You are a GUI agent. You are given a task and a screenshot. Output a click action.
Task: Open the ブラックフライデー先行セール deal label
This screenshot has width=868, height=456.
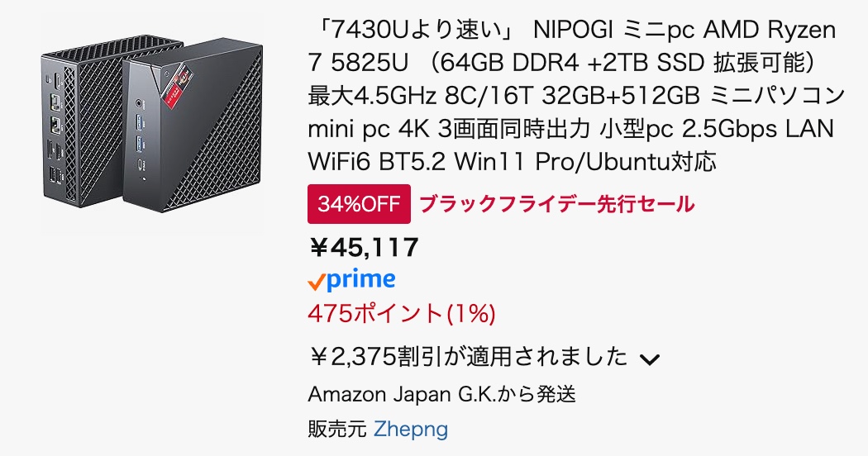click(556, 204)
